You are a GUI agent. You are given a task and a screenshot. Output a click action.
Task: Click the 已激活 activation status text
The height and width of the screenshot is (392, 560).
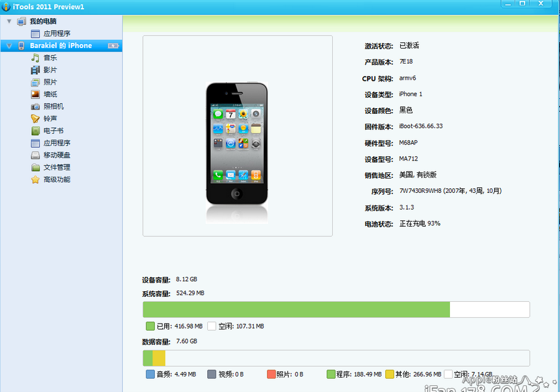409,45
